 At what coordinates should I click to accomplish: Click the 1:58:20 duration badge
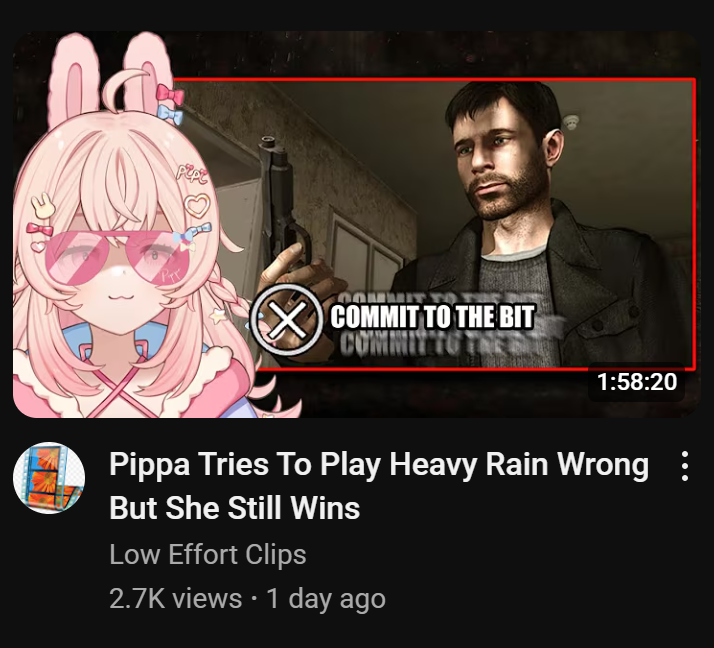tap(637, 382)
